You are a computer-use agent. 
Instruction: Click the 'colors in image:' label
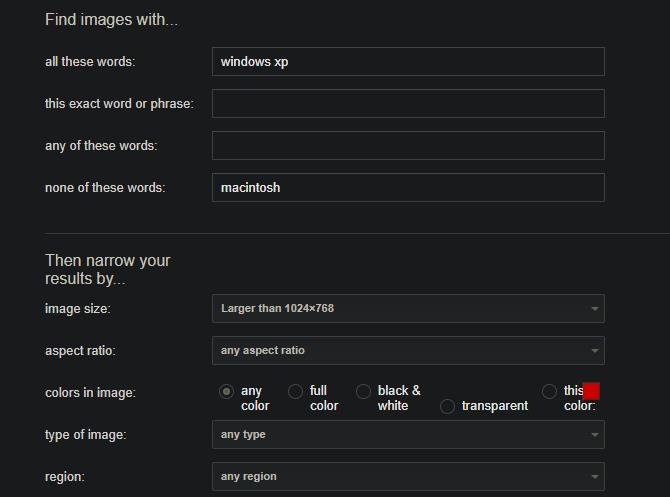(x=90, y=393)
